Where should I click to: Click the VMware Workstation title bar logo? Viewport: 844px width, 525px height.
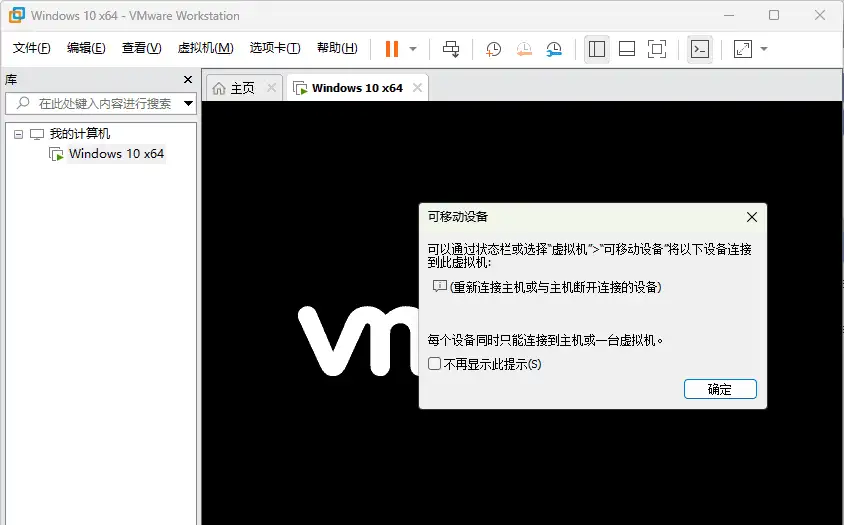[x=17, y=15]
